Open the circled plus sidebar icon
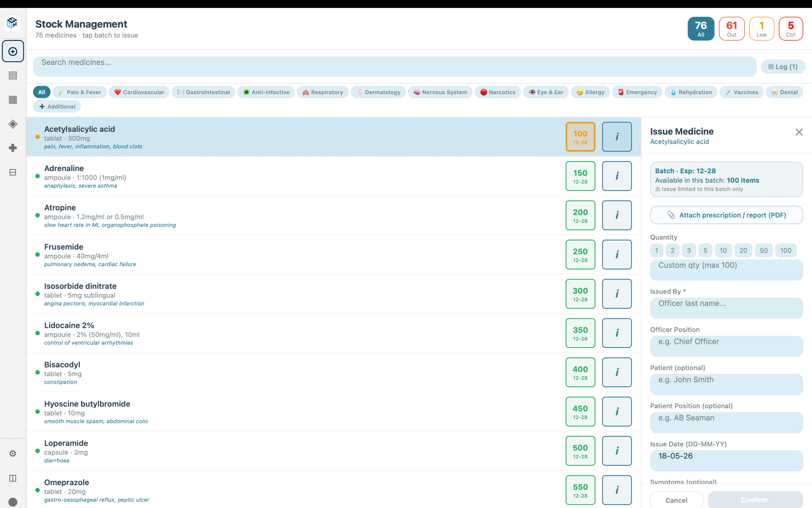Screen dimensions: 812x508 tap(13, 51)
